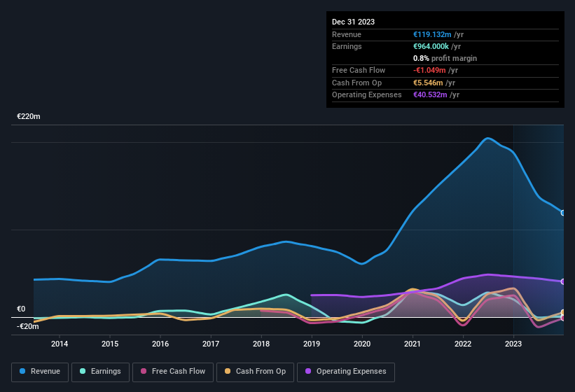
Task: Select the 2019 x-axis year label
Action: tap(312, 344)
